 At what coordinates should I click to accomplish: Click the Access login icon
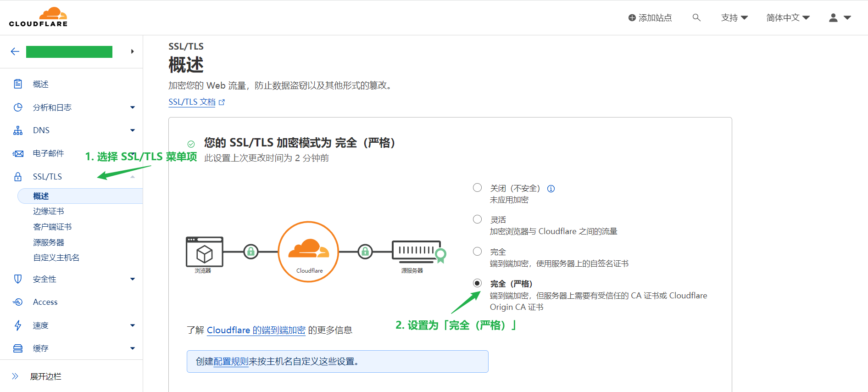[18, 302]
